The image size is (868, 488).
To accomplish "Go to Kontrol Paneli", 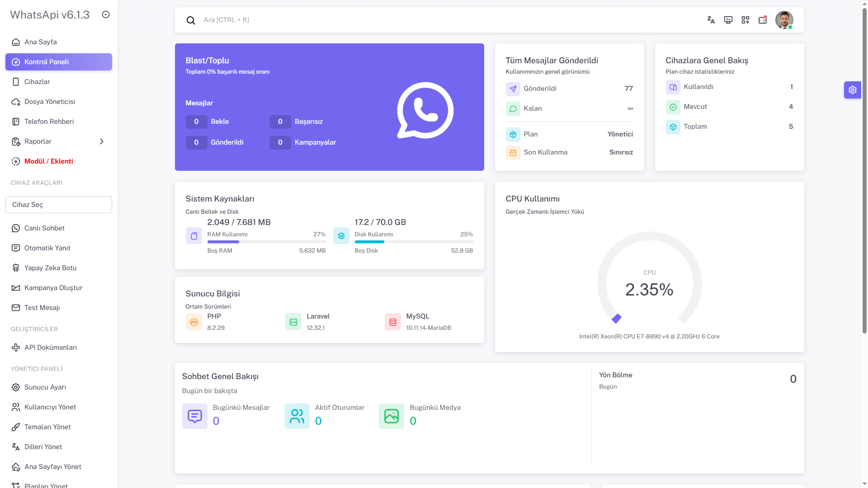I will [47, 62].
